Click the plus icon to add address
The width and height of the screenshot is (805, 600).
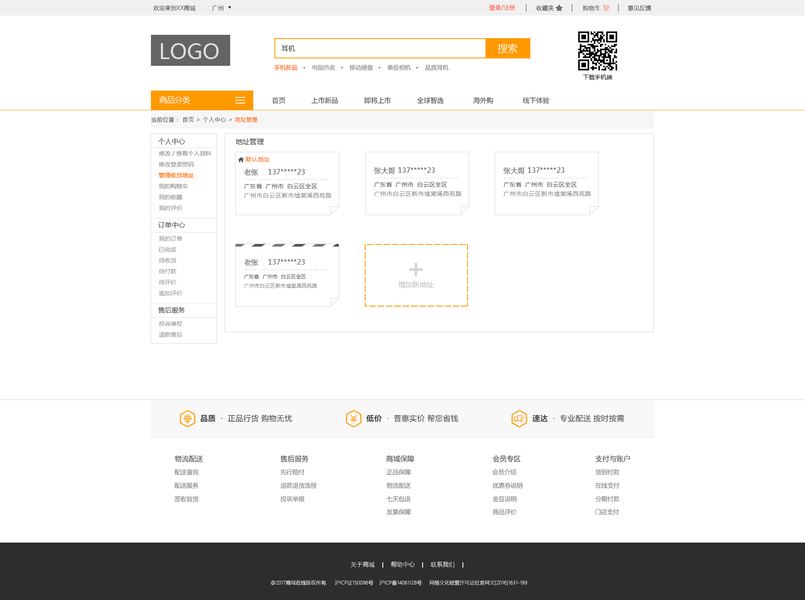(416, 269)
